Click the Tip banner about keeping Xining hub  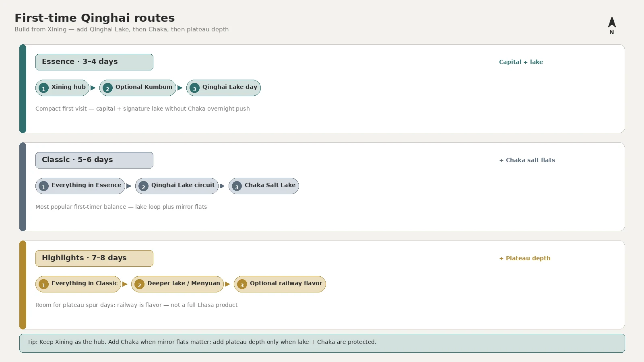[x=322, y=343]
